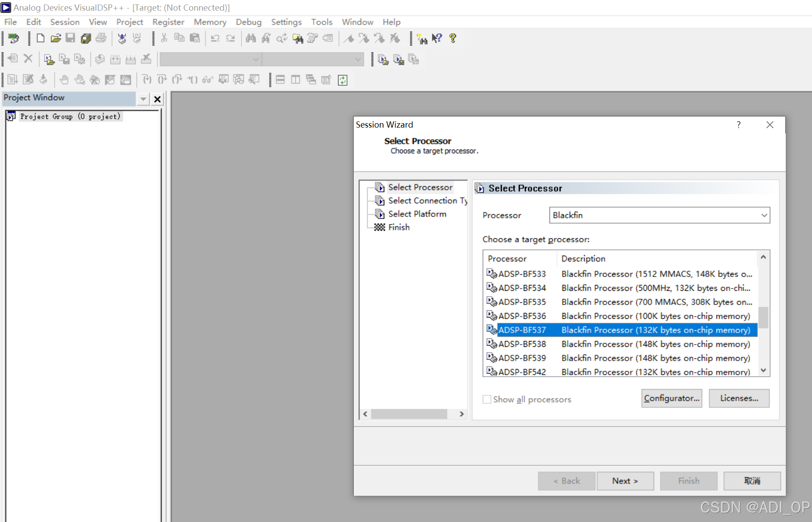Viewport: 812px width, 522px height.
Task: Click the processor list scroll-down arrow
Action: 764,370
